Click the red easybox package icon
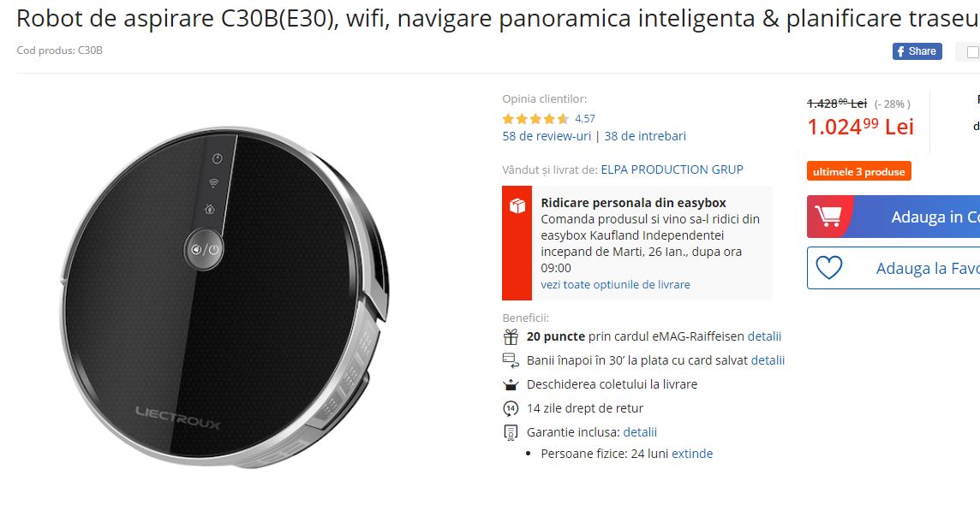The width and height of the screenshot is (980, 523). pos(517,205)
